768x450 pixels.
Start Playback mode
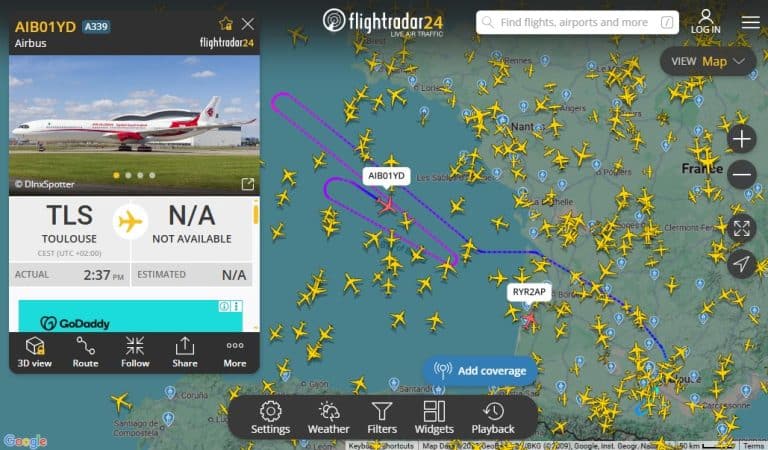click(493, 418)
